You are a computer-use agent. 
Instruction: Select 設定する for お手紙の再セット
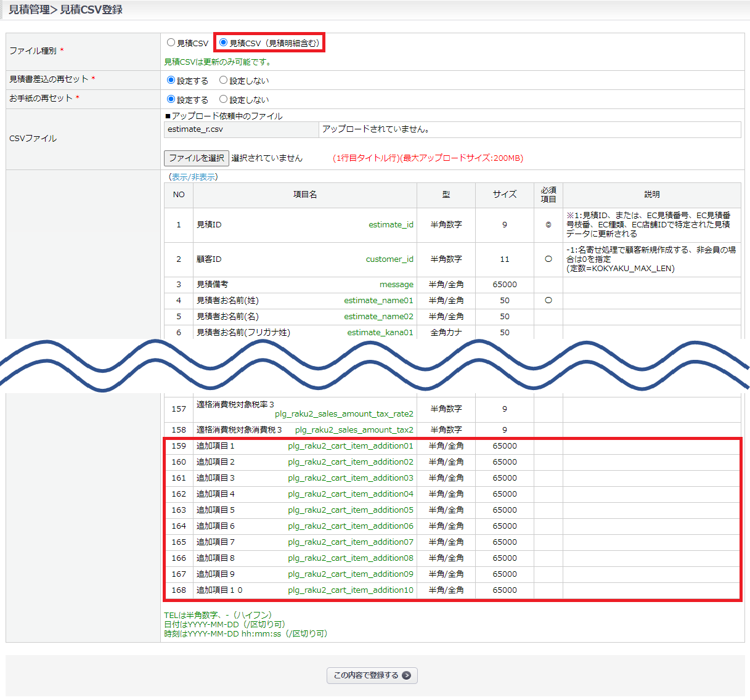tap(171, 99)
